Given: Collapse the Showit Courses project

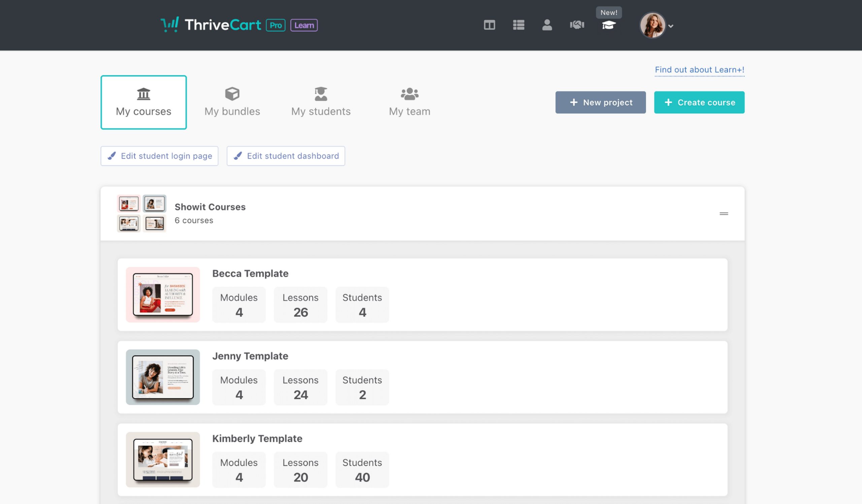Looking at the screenshot, I should pyautogui.click(x=724, y=214).
